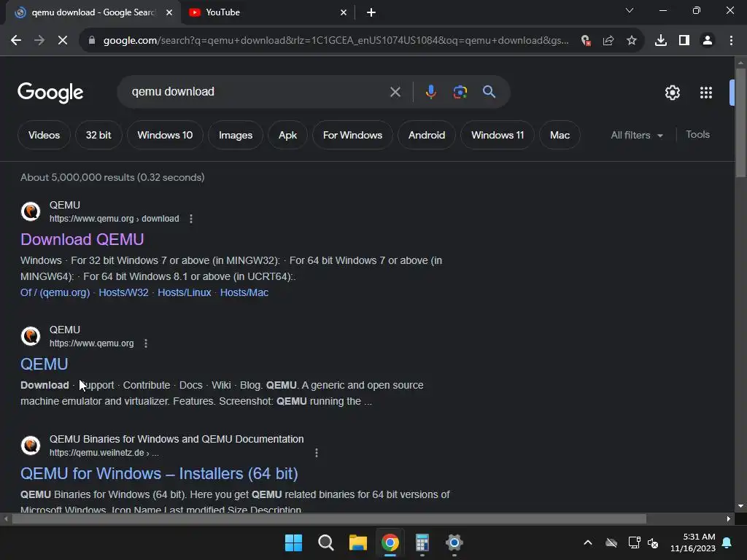Toggle Chrome side panel
This screenshot has height=560, width=747.
[x=684, y=41]
